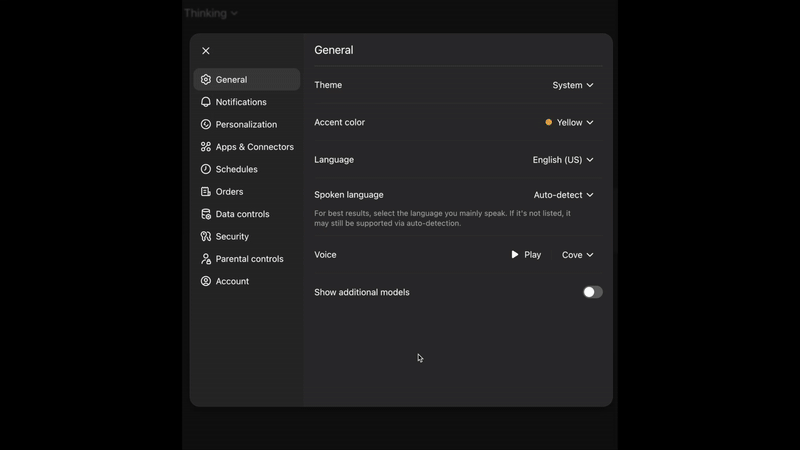
Task: Expand the Spoken language Auto-detect dropdown
Action: pyautogui.click(x=563, y=195)
